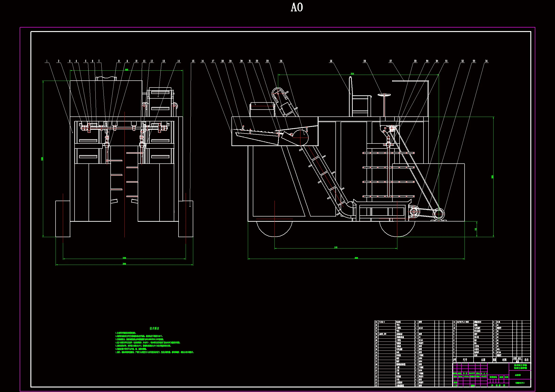This screenshot has width=555, height=392.
Task: Click the 备注 header cell in parts list
Action: (526, 360)
